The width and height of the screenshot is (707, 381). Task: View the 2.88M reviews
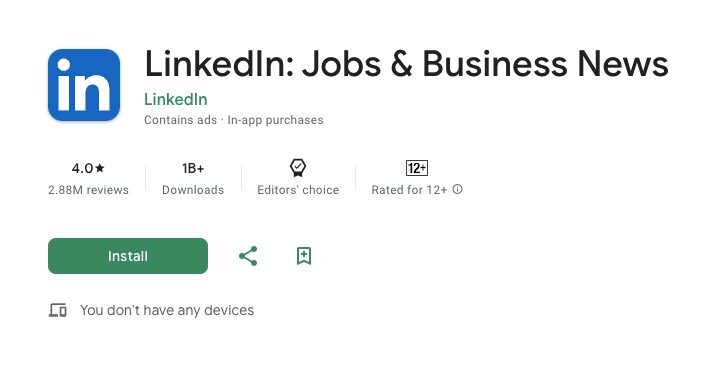tap(88, 190)
